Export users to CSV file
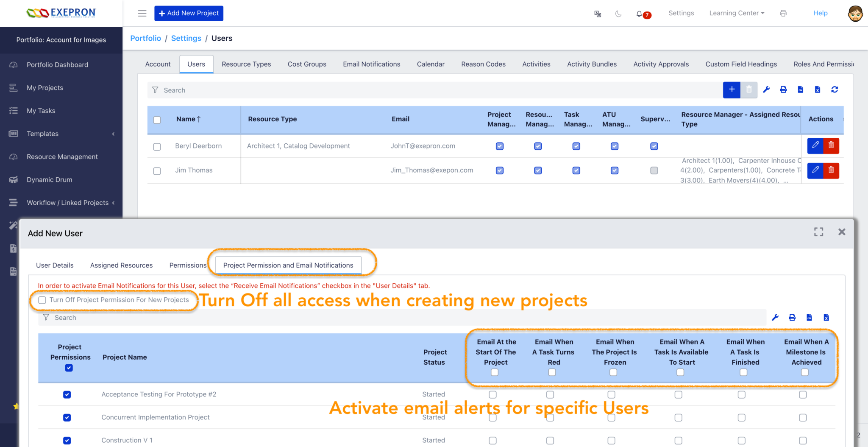 800,89
